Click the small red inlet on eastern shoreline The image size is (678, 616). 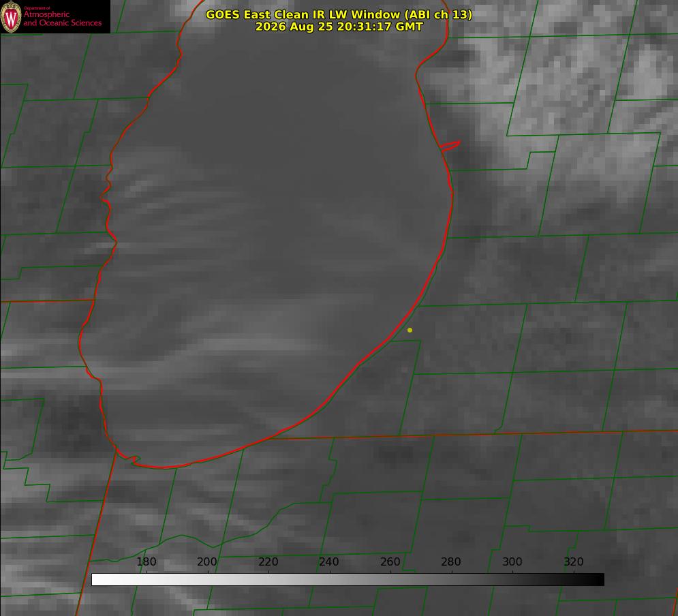click(450, 146)
